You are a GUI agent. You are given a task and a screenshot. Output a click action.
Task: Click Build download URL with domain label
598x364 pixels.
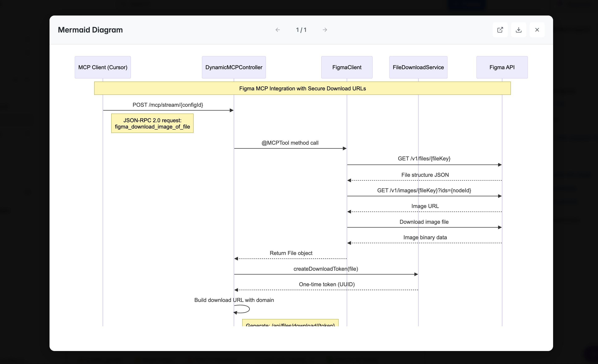pyautogui.click(x=234, y=300)
